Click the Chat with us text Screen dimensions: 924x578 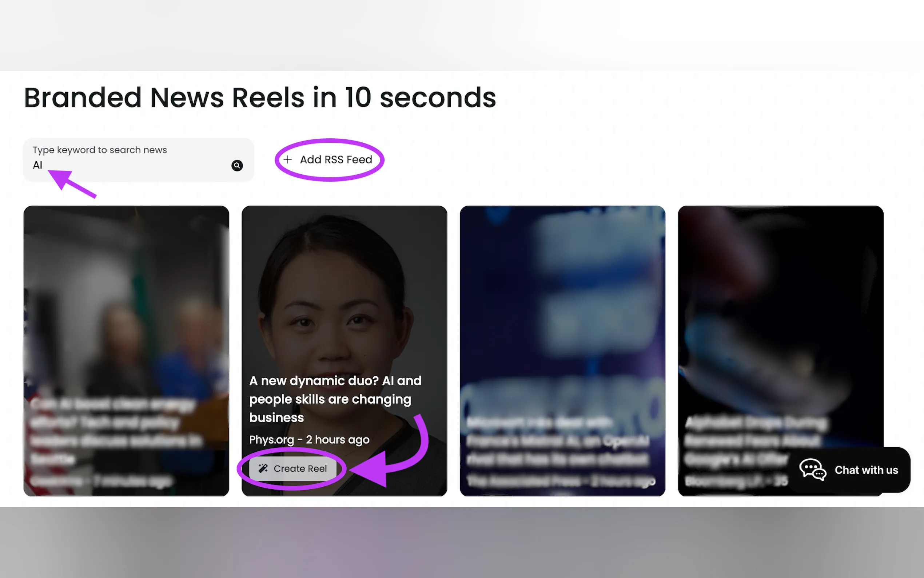(x=866, y=470)
